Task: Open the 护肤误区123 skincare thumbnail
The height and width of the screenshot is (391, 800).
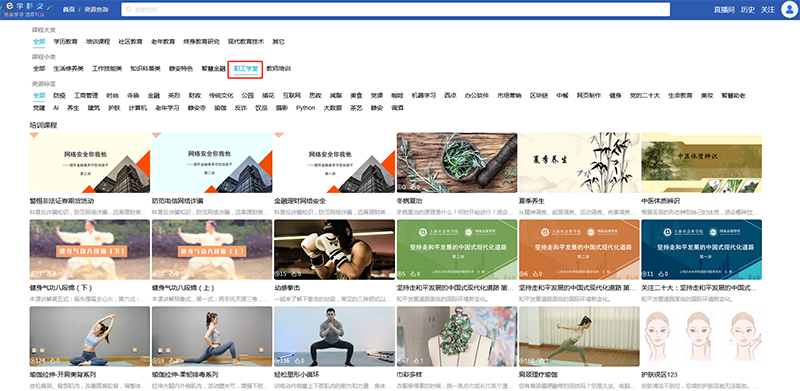Action: tap(702, 336)
